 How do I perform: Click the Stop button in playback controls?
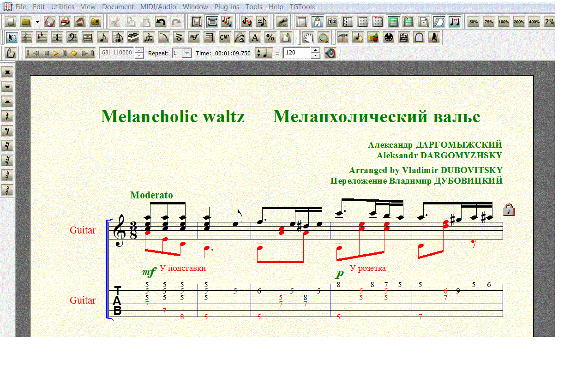(x=47, y=53)
